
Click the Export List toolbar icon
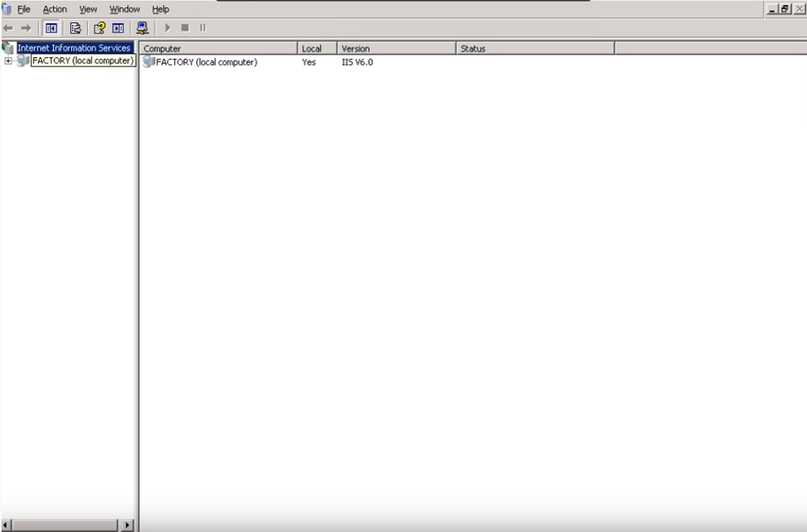75,29
